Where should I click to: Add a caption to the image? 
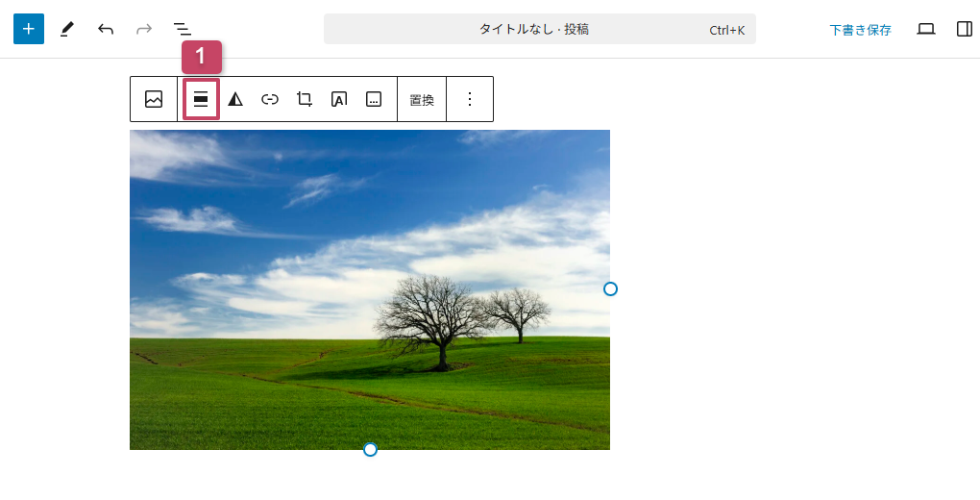(x=374, y=99)
